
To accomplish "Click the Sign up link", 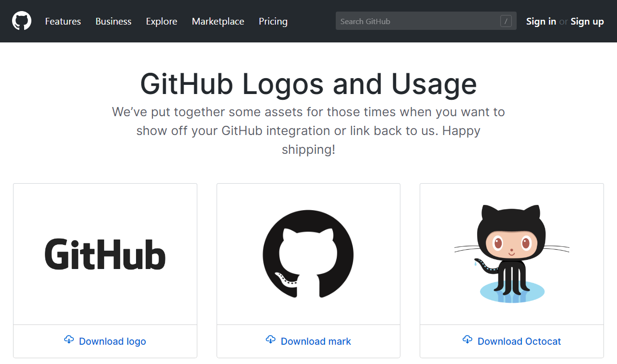I will pos(587,21).
